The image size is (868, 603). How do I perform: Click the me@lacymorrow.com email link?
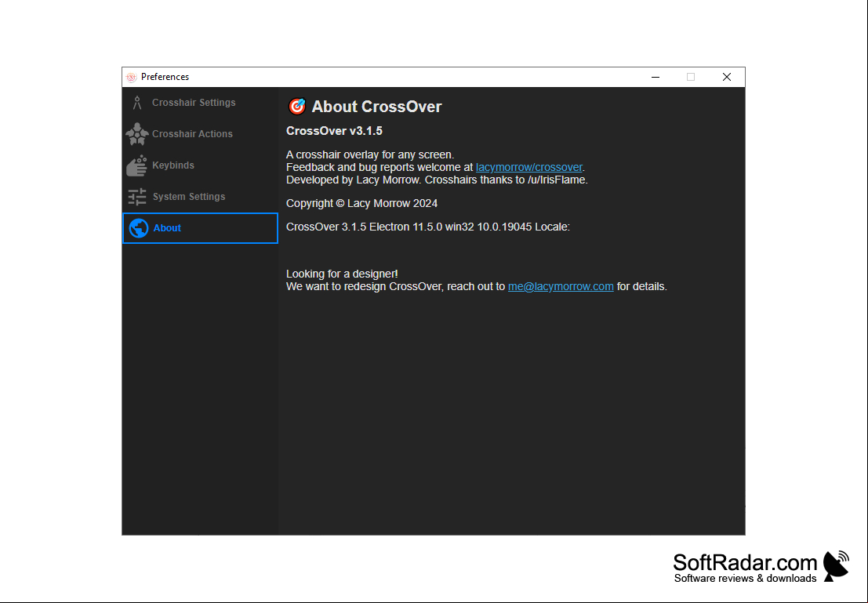tap(561, 287)
